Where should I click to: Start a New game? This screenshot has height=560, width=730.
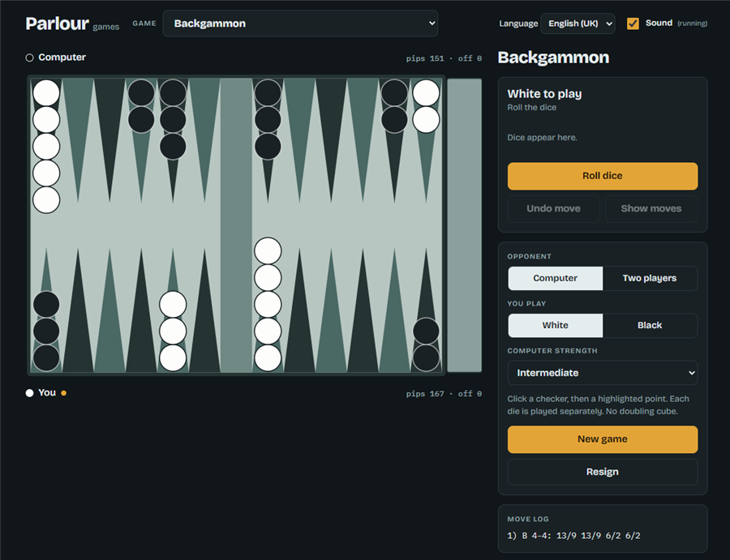point(603,439)
